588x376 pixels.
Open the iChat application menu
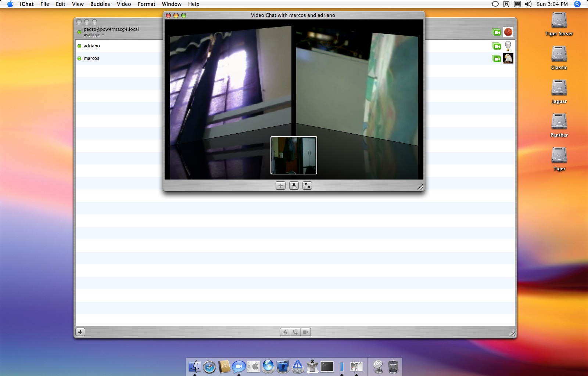pos(27,4)
